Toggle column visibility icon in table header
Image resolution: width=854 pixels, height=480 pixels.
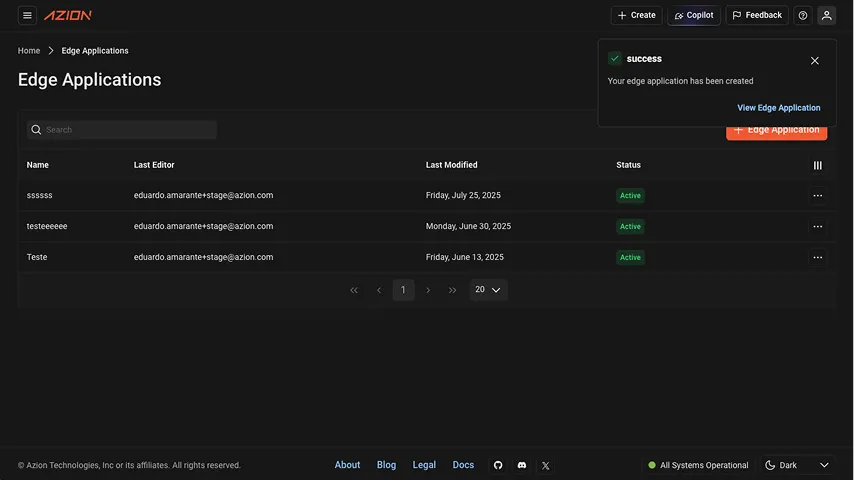click(x=817, y=165)
